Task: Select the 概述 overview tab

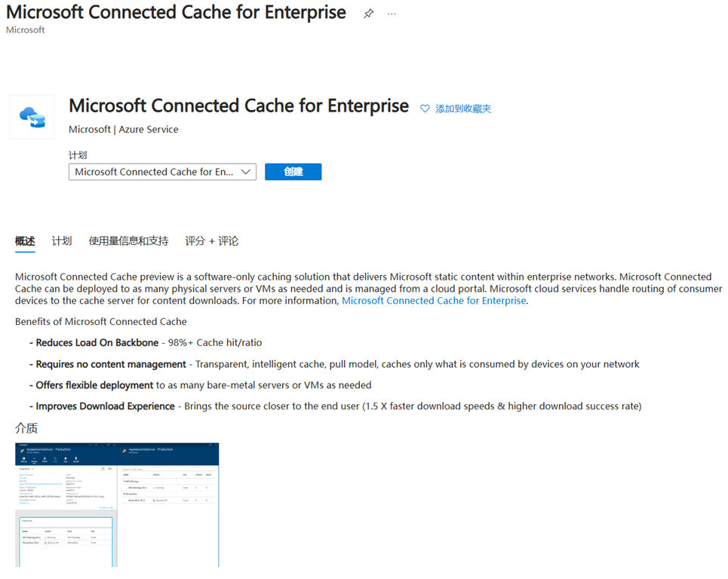Action: tap(25, 240)
